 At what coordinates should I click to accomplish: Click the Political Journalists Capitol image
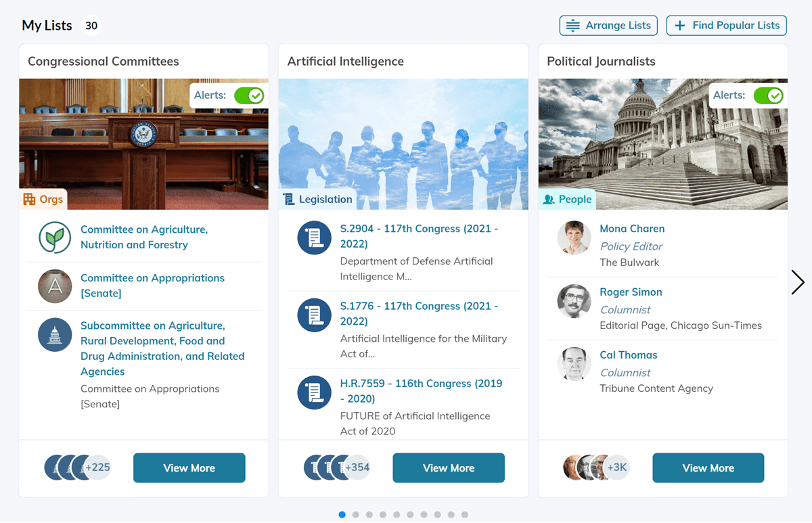coord(663,144)
